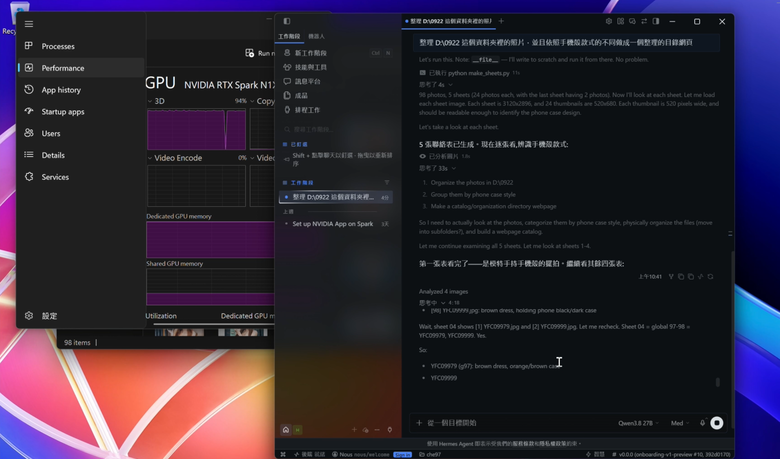Open Details page in Task Manager
The width and height of the screenshot is (780, 459).
pos(81,155)
